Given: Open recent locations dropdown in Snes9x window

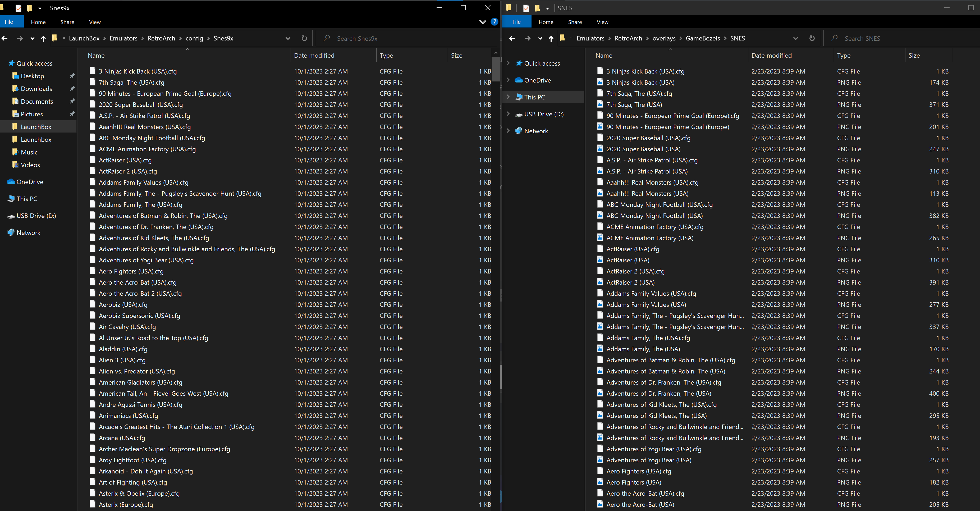Looking at the screenshot, I should (32, 38).
